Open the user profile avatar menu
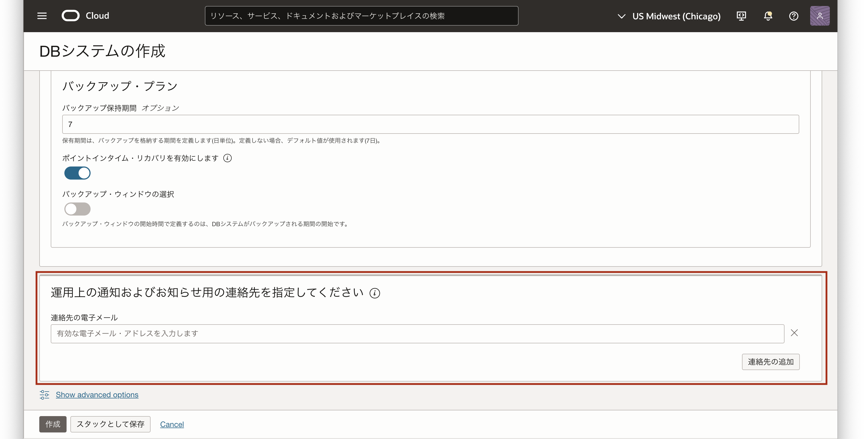 819,16
